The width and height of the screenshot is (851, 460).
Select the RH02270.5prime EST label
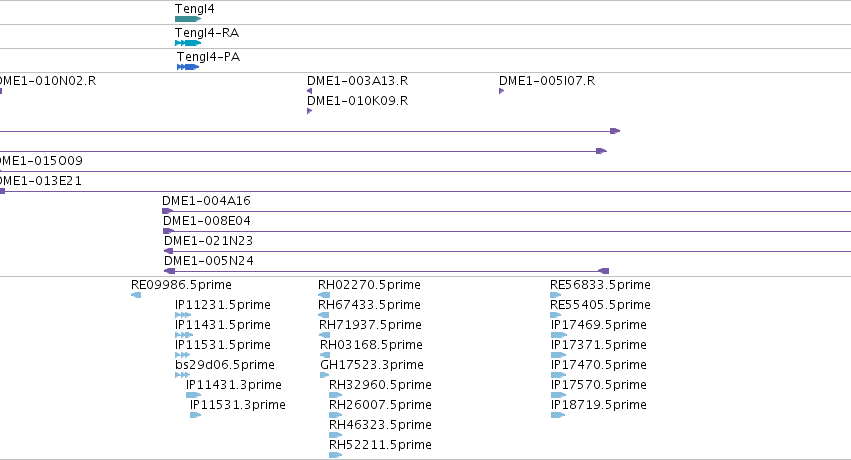coord(369,285)
